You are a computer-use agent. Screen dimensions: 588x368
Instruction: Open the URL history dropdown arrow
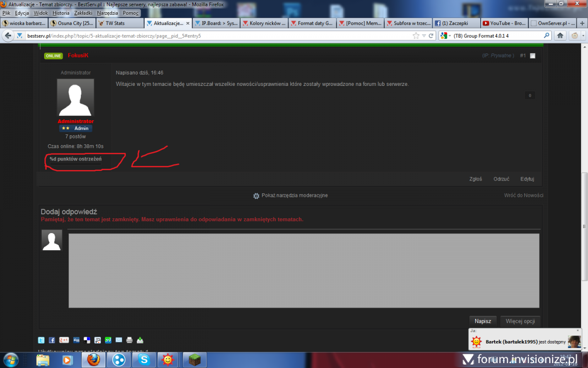pyautogui.click(x=424, y=36)
